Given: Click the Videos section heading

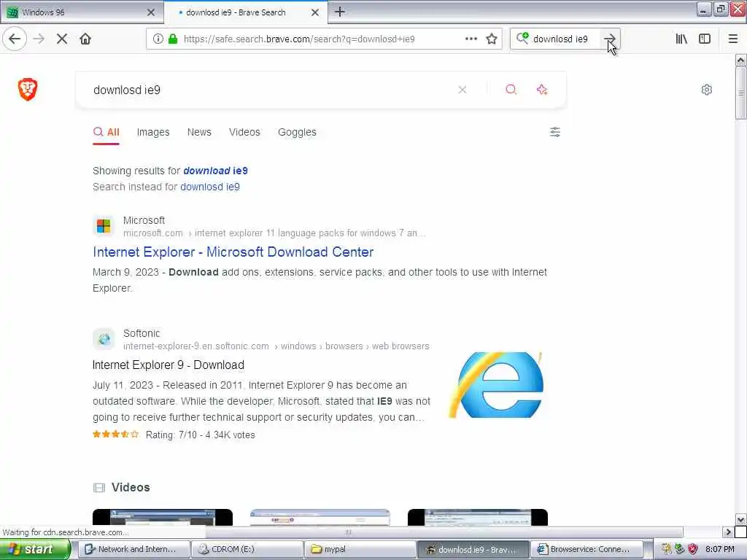Looking at the screenshot, I should [x=131, y=487].
